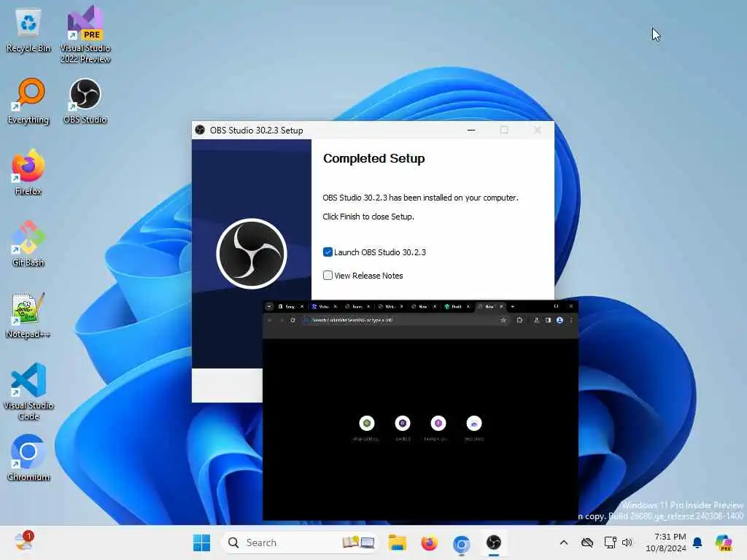Minimize the OBS Studio Setup window
Image resolution: width=747 pixels, height=560 pixels.
coord(471,130)
